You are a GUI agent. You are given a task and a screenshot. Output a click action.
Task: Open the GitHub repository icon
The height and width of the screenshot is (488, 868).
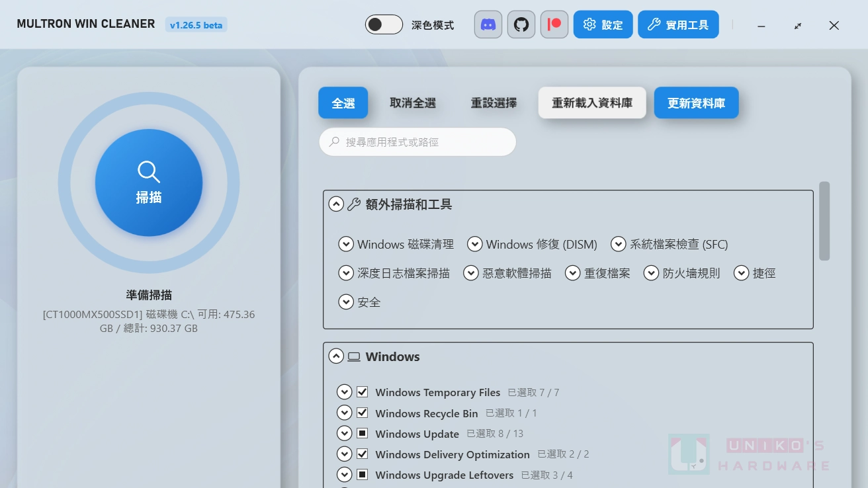pyautogui.click(x=521, y=24)
